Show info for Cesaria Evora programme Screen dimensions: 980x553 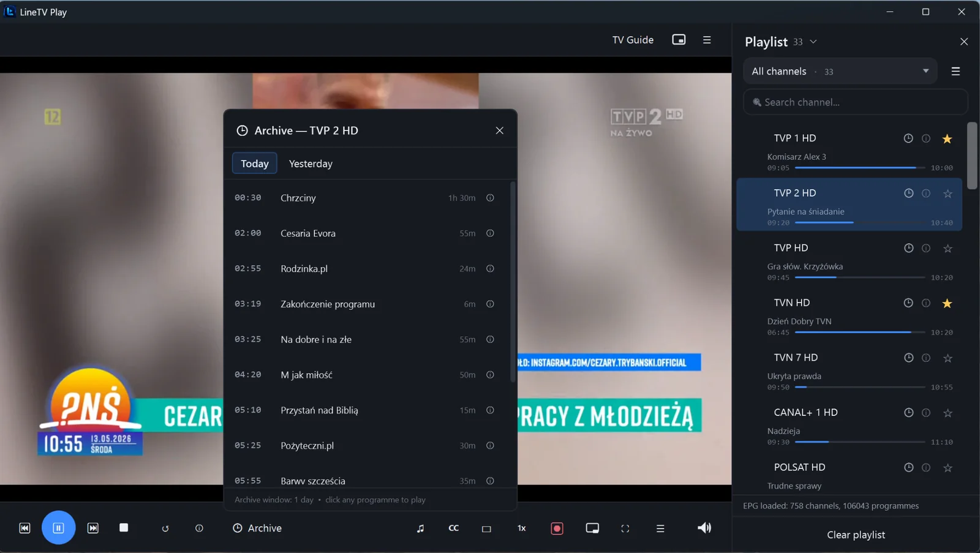pos(490,233)
